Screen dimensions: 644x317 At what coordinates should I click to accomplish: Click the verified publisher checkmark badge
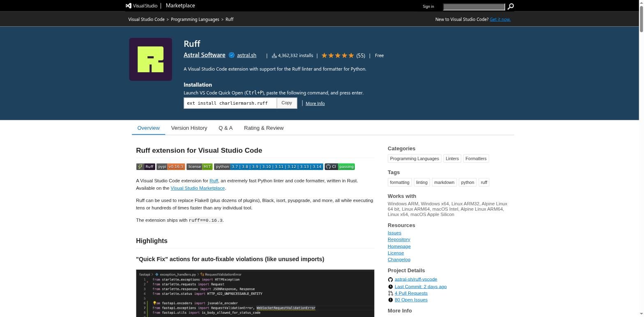click(x=232, y=55)
